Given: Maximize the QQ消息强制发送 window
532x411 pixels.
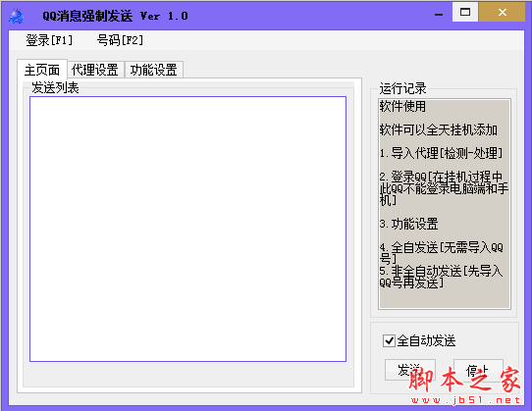Looking at the screenshot, I should pos(465,12).
